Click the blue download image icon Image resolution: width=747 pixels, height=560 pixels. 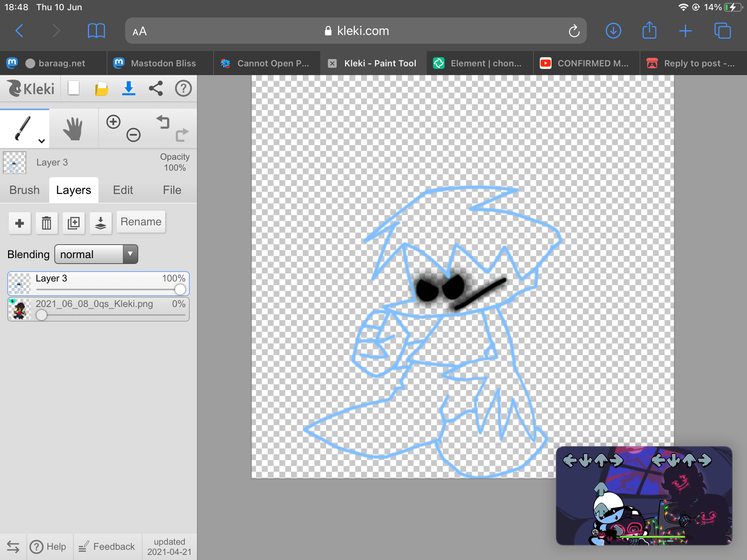128,89
